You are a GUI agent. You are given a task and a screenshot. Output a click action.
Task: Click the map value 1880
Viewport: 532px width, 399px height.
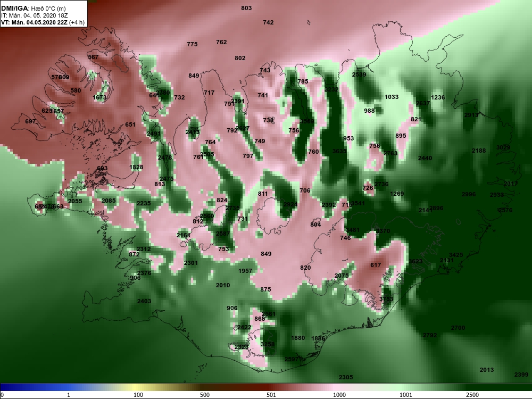pyautogui.click(x=298, y=338)
